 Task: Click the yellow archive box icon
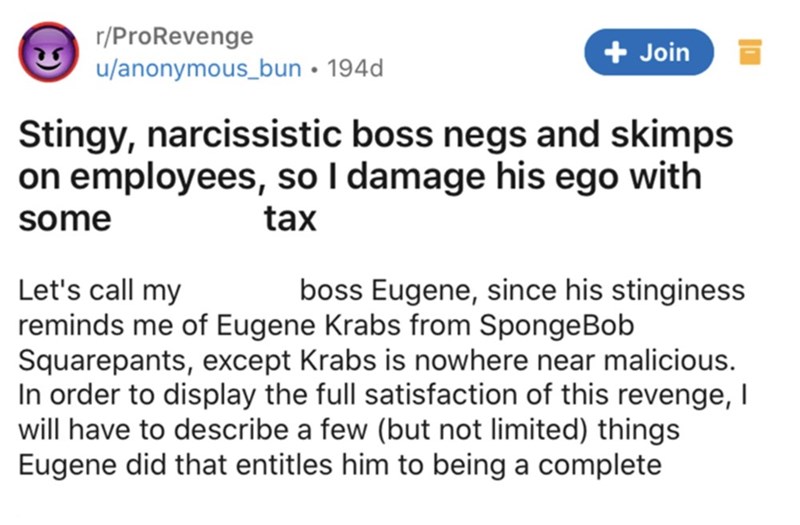pyautogui.click(x=751, y=52)
